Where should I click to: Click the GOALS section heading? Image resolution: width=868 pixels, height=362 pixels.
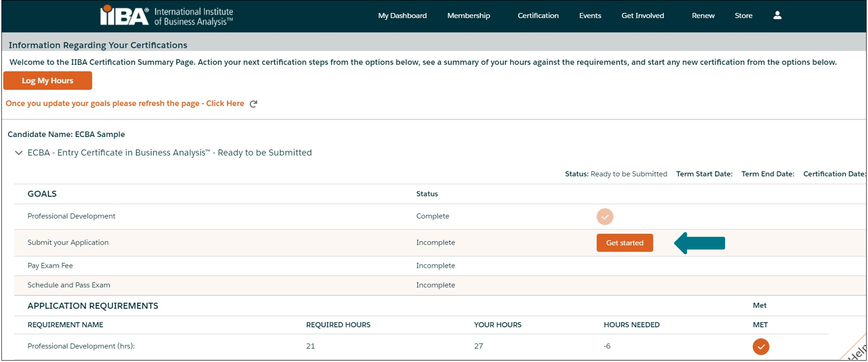[x=42, y=194]
